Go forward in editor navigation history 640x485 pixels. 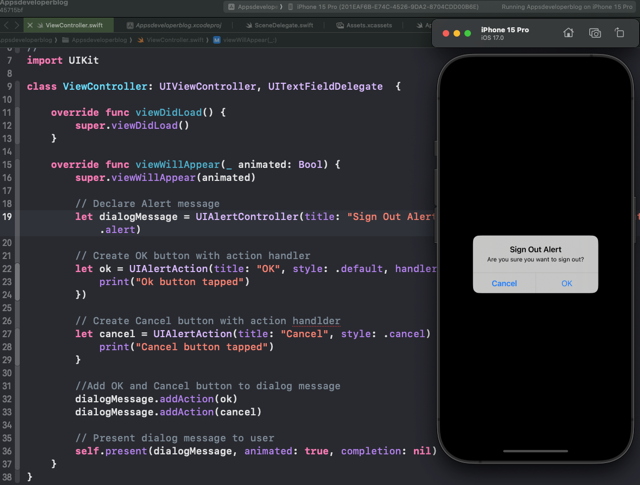pyautogui.click(x=17, y=25)
